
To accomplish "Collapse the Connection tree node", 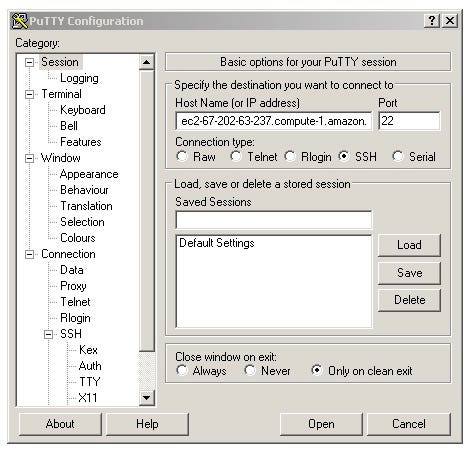I will pos(30,255).
